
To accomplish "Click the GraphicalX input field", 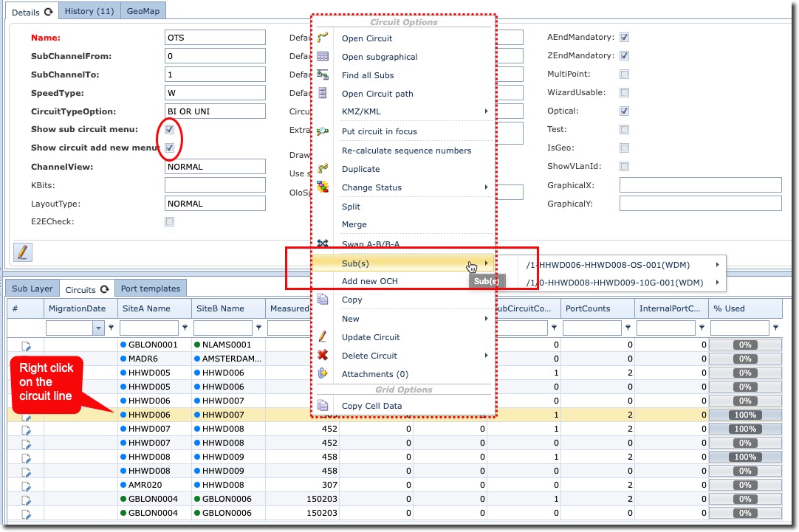I will click(x=699, y=185).
